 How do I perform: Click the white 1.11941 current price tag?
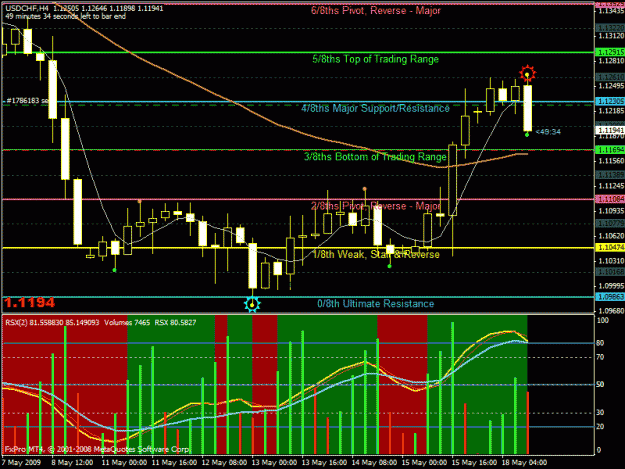609,130
